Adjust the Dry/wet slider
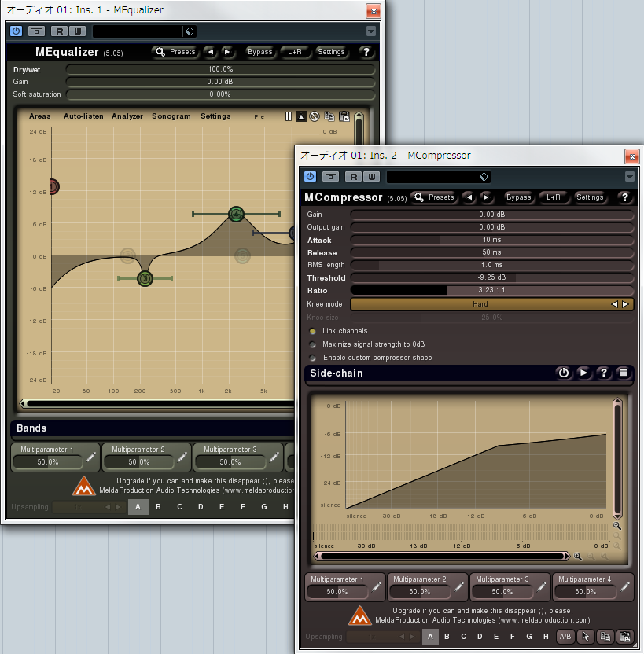The image size is (644, 654). pyautogui.click(x=220, y=69)
